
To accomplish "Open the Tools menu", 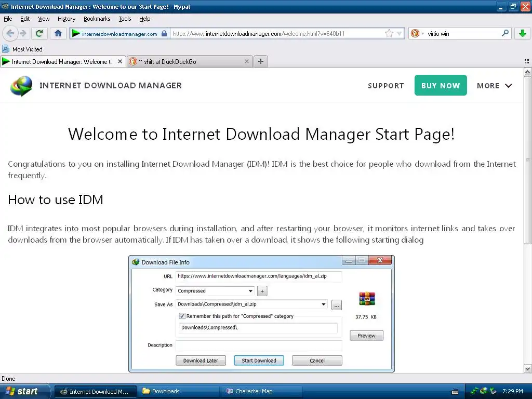I will [125, 19].
